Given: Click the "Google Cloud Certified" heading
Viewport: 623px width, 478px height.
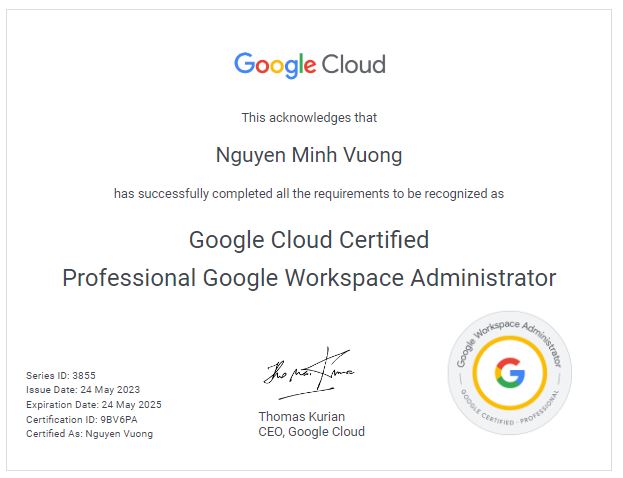Looking at the screenshot, I should 309,240.
